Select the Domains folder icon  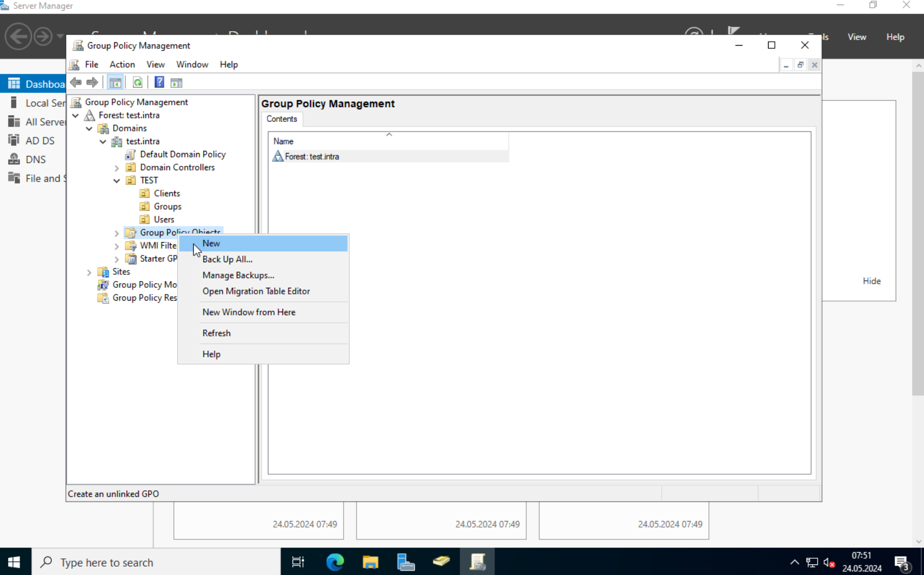(104, 128)
